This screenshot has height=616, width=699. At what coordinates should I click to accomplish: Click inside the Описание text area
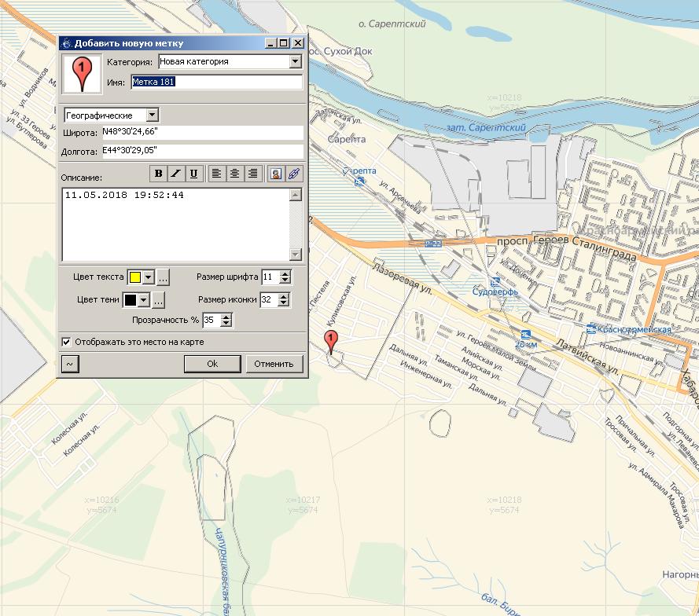click(175, 225)
